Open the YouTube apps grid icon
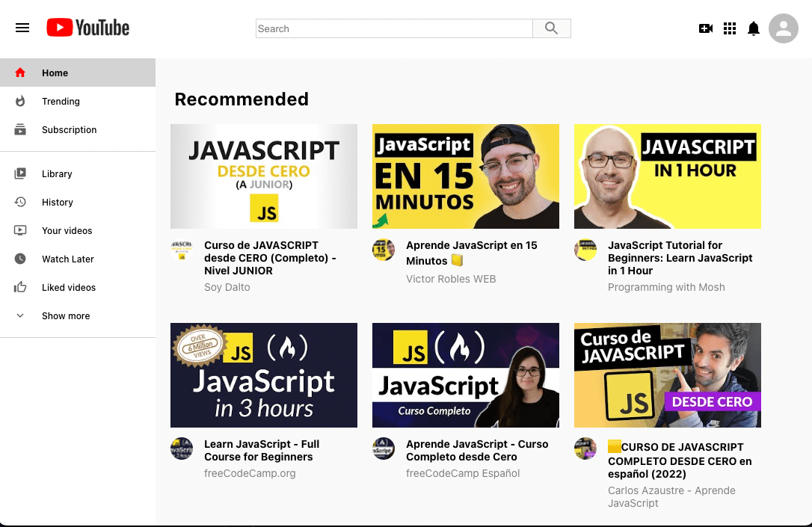 point(730,28)
